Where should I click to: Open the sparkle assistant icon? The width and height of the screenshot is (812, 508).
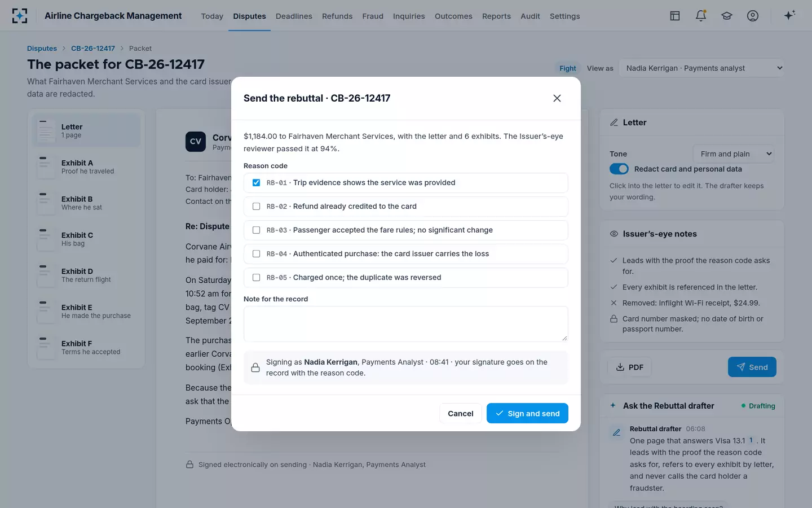[x=789, y=15]
